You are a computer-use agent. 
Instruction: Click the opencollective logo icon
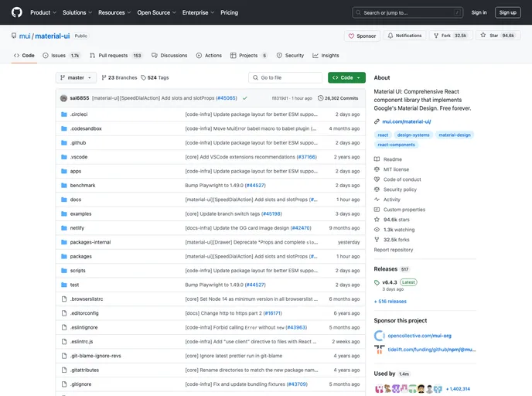point(380,336)
